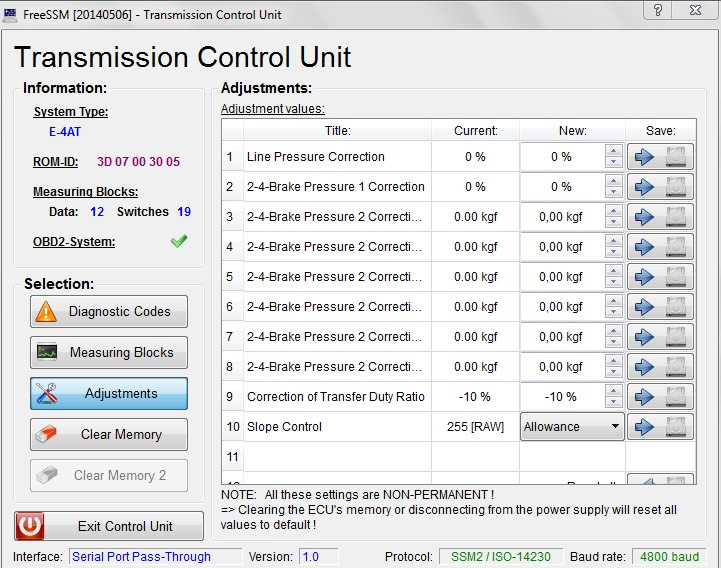Increase row 7 brake pressure kgf value
This screenshot has width=721, height=568.
click(613, 331)
